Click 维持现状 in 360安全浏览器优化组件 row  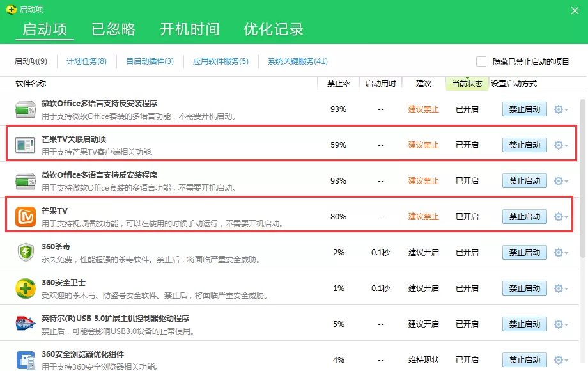coord(423,360)
